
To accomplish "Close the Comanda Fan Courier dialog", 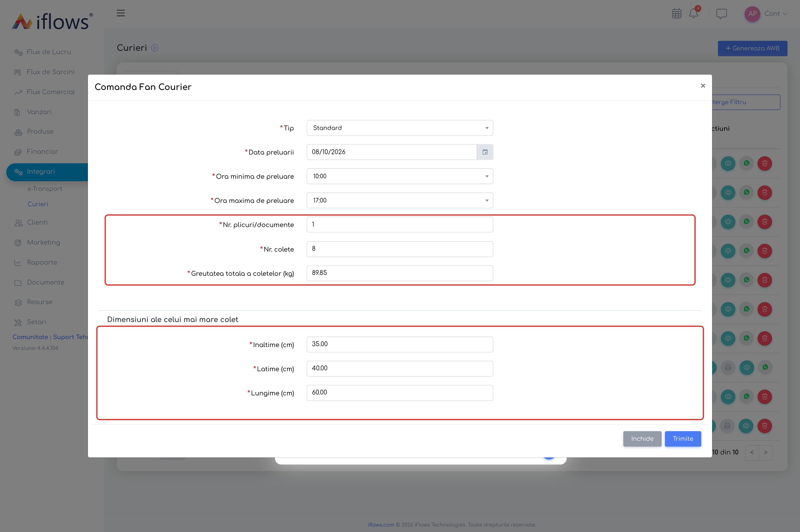I will point(703,86).
